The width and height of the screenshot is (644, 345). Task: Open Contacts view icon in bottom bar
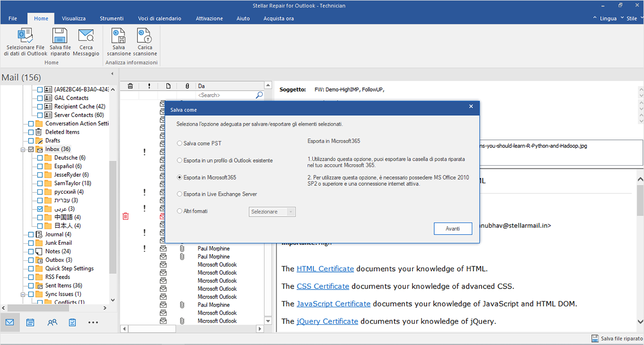click(52, 322)
